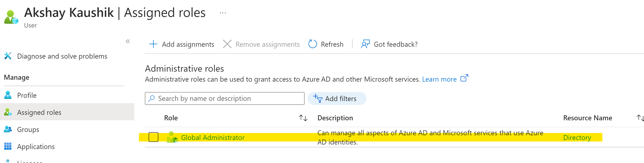Click the Assigned roles icon in sidebar
Screen dimensions: 644x163
8,112
